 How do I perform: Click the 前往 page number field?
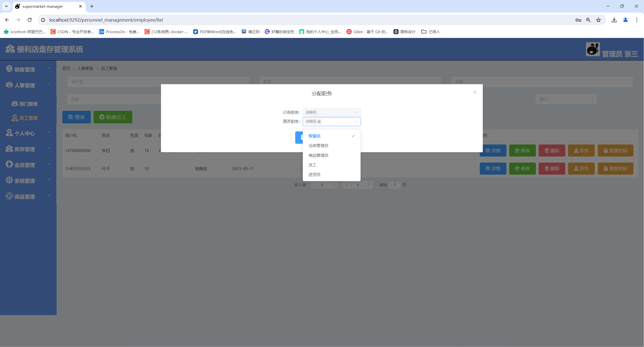395,185
